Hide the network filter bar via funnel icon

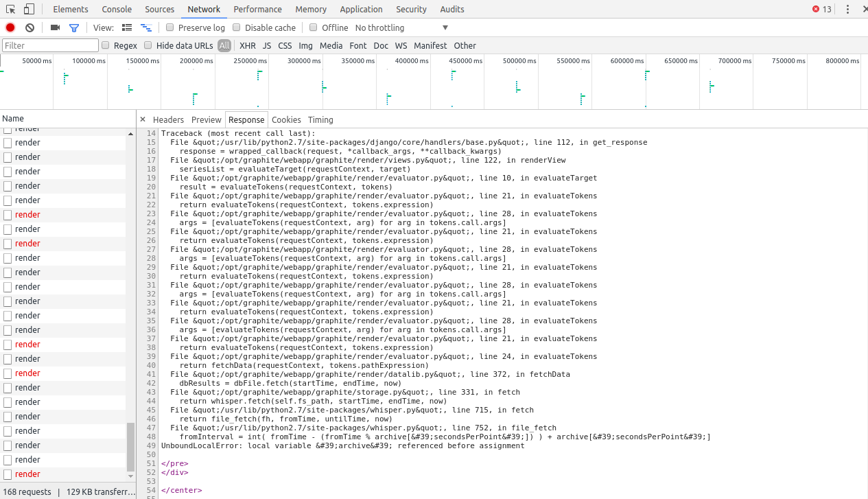tap(73, 27)
